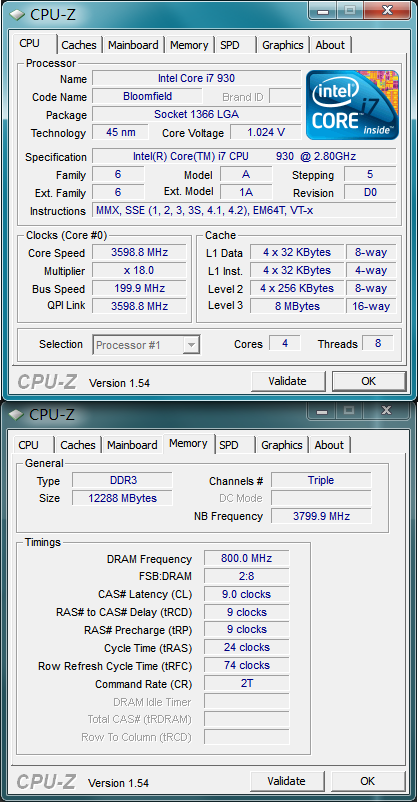418x802 pixels.
Task: Click the Intel Core i7 logo image
Action: pyautogui.click(x=353, y=105)
